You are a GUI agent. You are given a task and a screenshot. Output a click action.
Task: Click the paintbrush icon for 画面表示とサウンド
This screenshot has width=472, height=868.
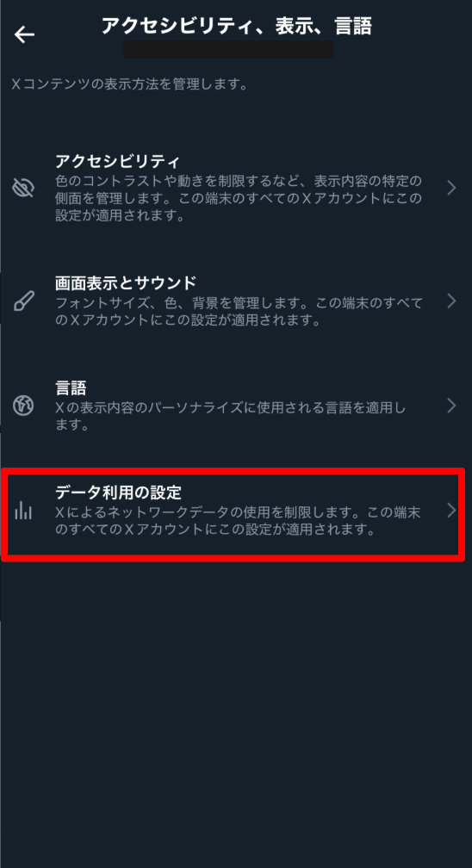(x=24, y=301)
